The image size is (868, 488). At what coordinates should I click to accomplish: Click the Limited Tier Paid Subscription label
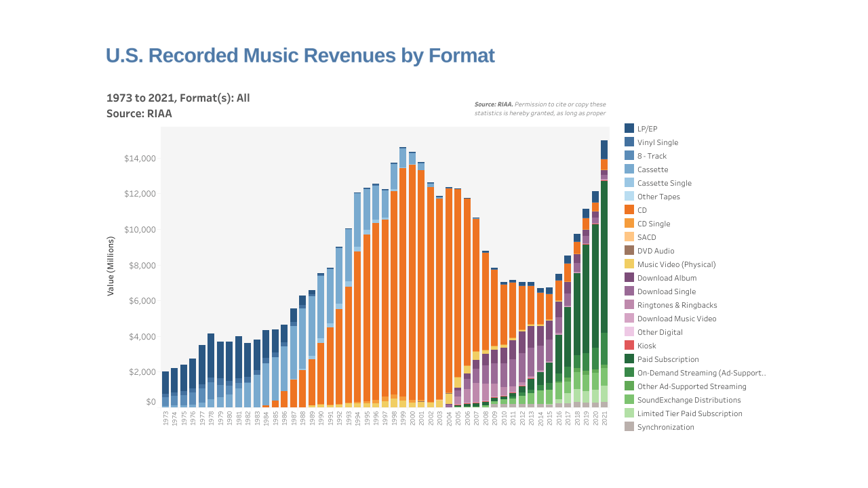click(x=690, y=413)
